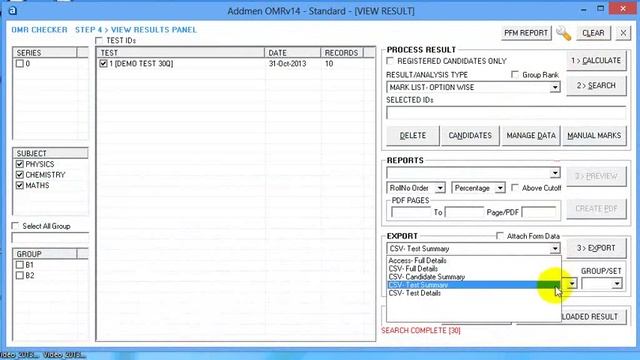Toggle Attach Form Data checkbox
Screen dimensions: 640x360
pyautogui.click(x=500, y=236)
